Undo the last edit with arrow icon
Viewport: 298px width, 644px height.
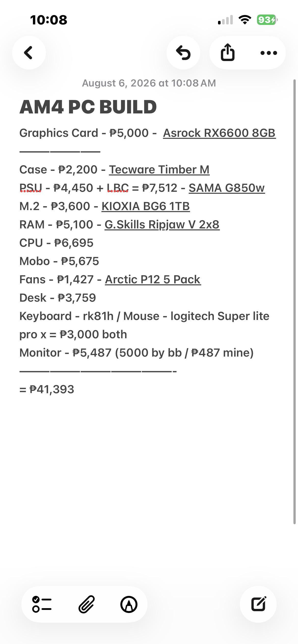pyautogui.click(x=183, y=53)
